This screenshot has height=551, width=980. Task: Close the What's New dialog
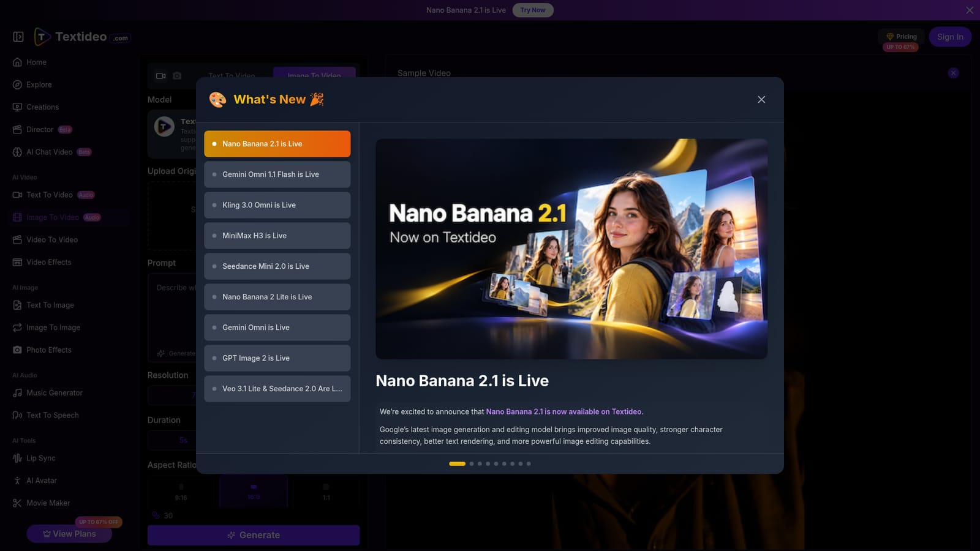(x=761, y=99)
